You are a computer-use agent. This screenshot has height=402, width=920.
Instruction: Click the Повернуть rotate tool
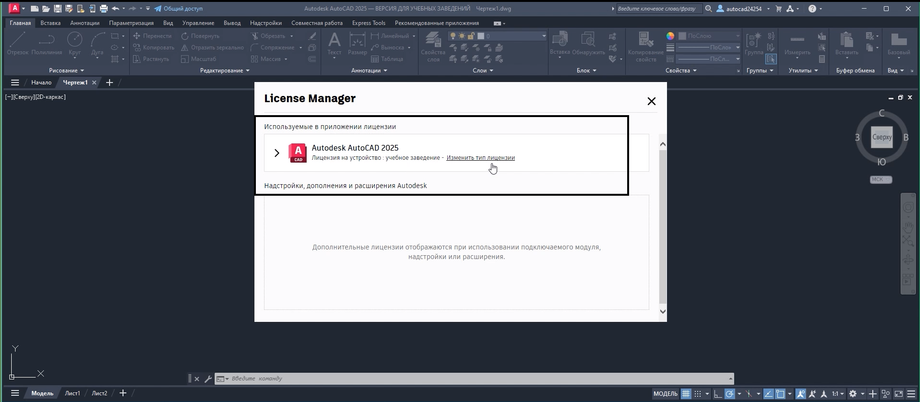coord(199,36)
